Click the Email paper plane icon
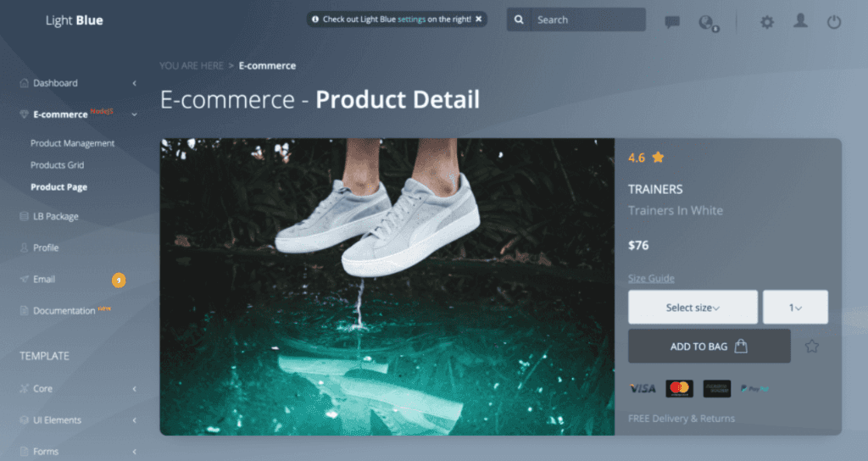Image resolution: width=868 pixels, height=461 pixels. click(x=24, y=279)
